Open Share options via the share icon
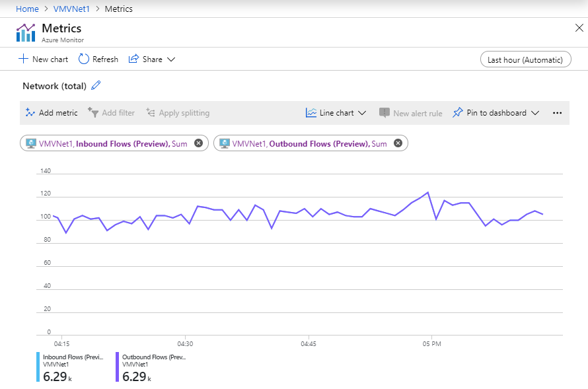Screen dimensions: 588x389 click(134, 59)
